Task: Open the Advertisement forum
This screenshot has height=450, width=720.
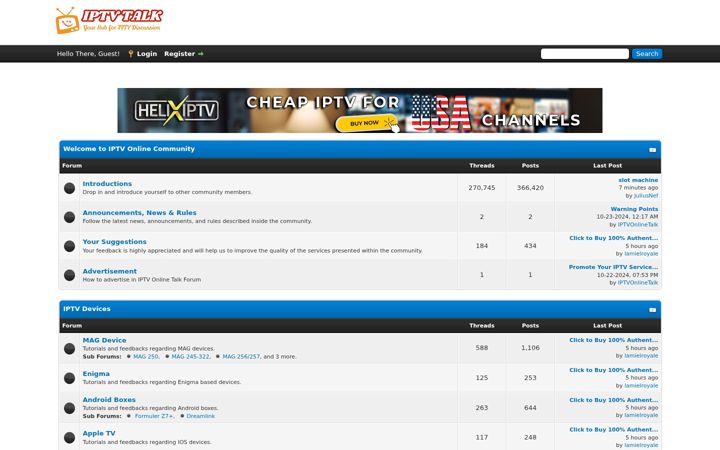Action: click(x=109, y=271)
